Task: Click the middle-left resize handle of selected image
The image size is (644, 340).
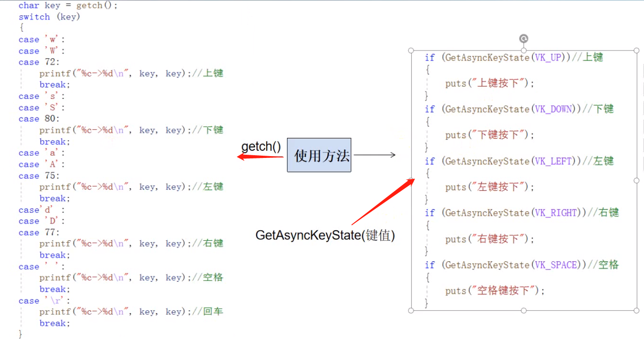Action: 411,180
